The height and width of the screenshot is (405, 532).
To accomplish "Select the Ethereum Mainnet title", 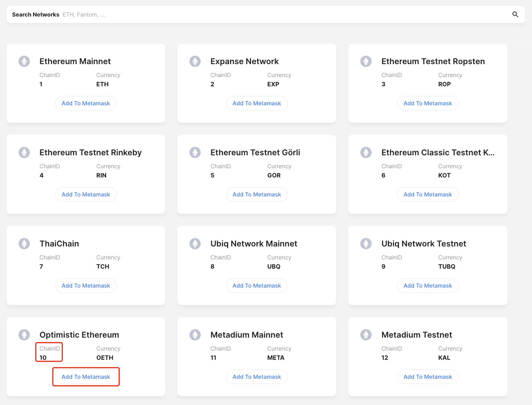I will click(75, 61).
